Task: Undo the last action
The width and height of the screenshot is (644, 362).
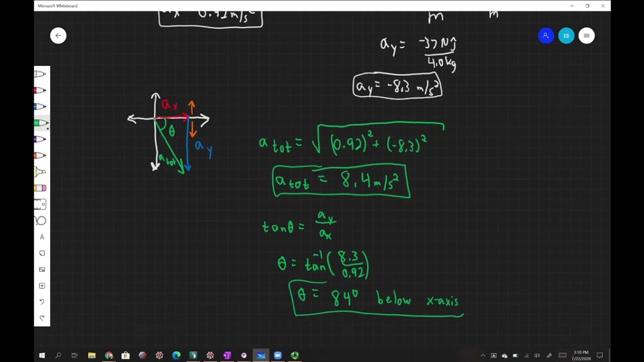Action: pyautogui.click(x=42, y=302)
